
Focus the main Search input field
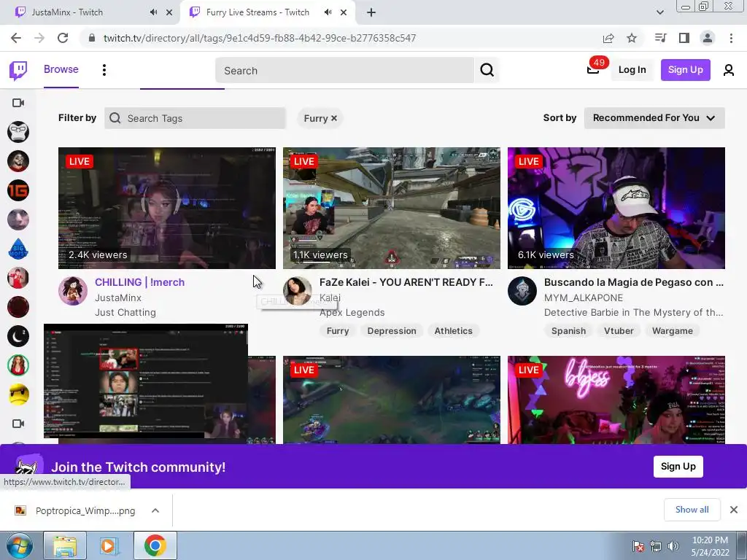coord(345,71)
